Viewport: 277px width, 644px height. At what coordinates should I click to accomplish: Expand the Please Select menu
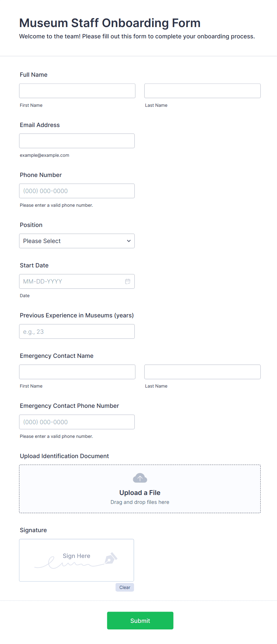77,241
